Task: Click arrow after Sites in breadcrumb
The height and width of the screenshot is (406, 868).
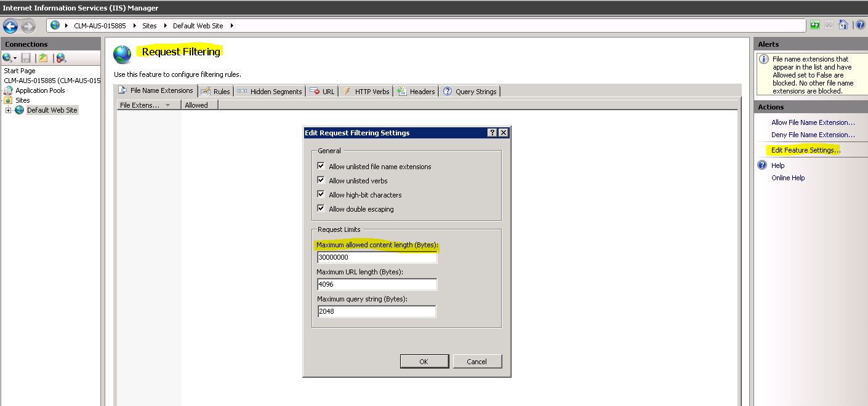Action: 165,26
